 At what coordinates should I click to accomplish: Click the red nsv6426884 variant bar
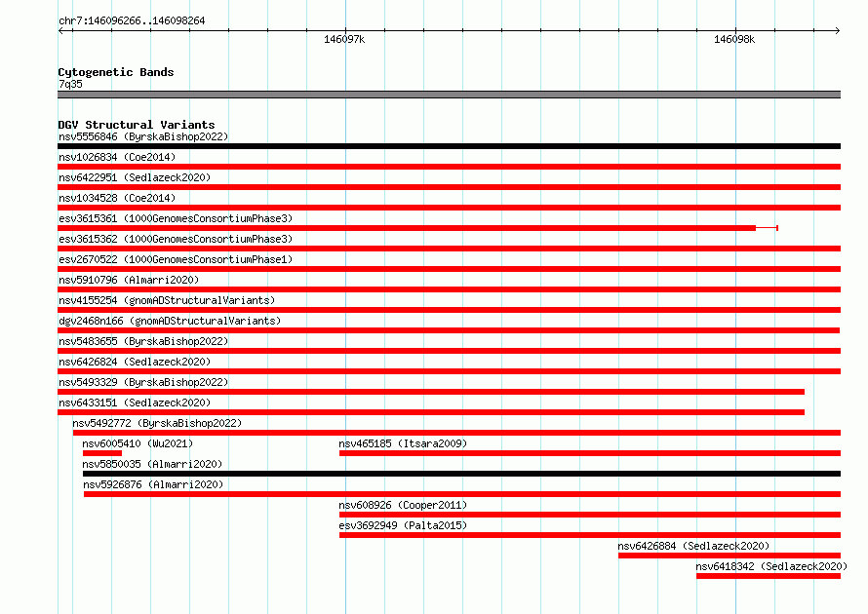(x=730, y=556)
